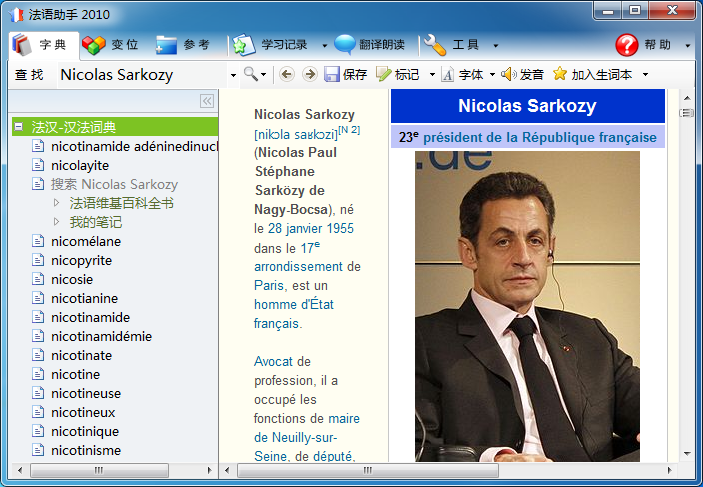Click the article horizontal scrollbar thumb

[368, 470]
